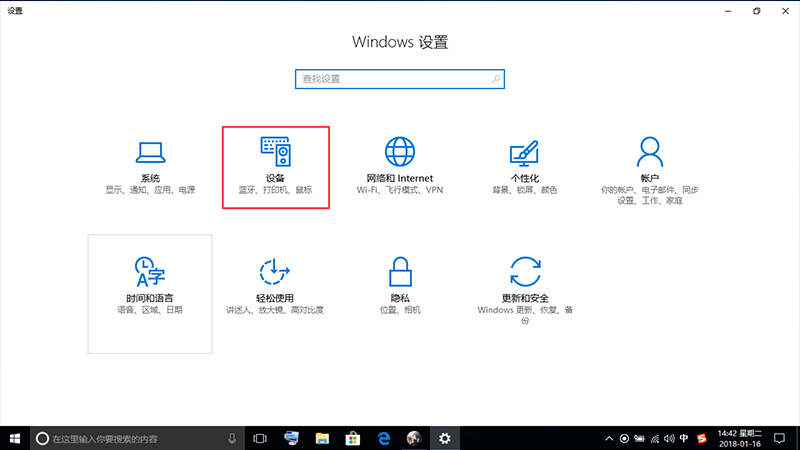Open the 设备 (Devices) settings category
This screenshot has width=800, height=450.
[276, 167]
